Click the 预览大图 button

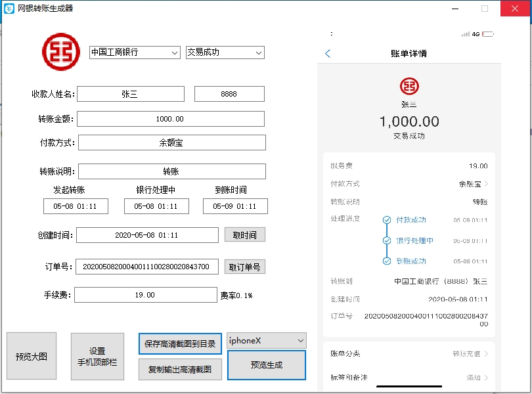pyautogui.click(x=31, y=356)
